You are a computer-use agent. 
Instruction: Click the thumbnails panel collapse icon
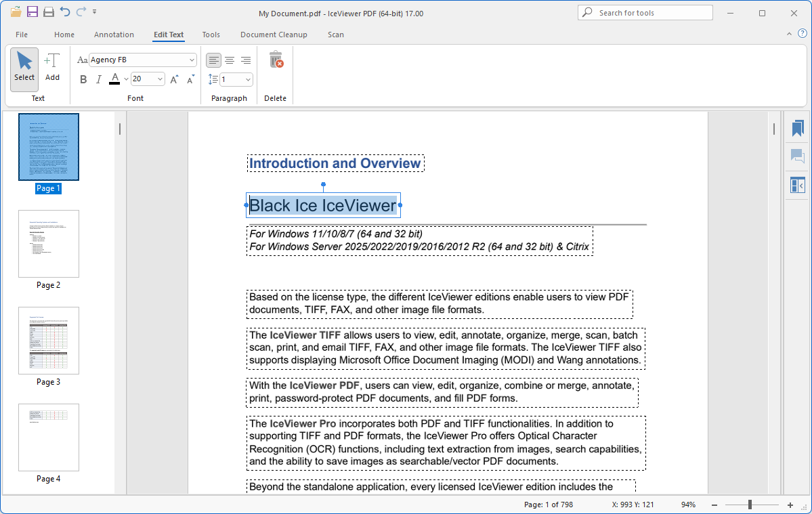tap(797, 185)
